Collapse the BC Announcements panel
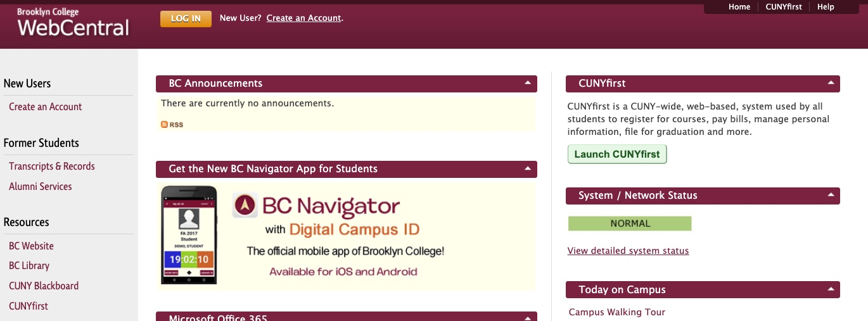This screenshot has height=321, width=868. [x=527, y=84]
